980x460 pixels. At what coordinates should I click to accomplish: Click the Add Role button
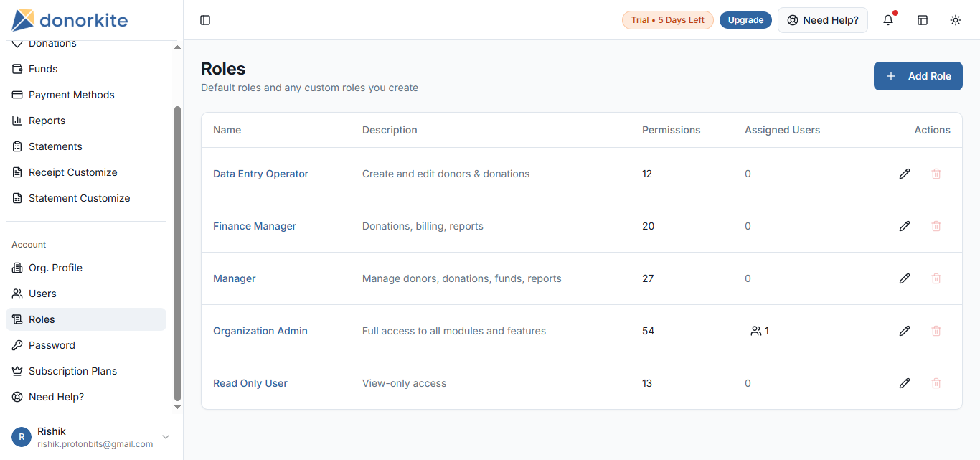click(x=918, y=76)
